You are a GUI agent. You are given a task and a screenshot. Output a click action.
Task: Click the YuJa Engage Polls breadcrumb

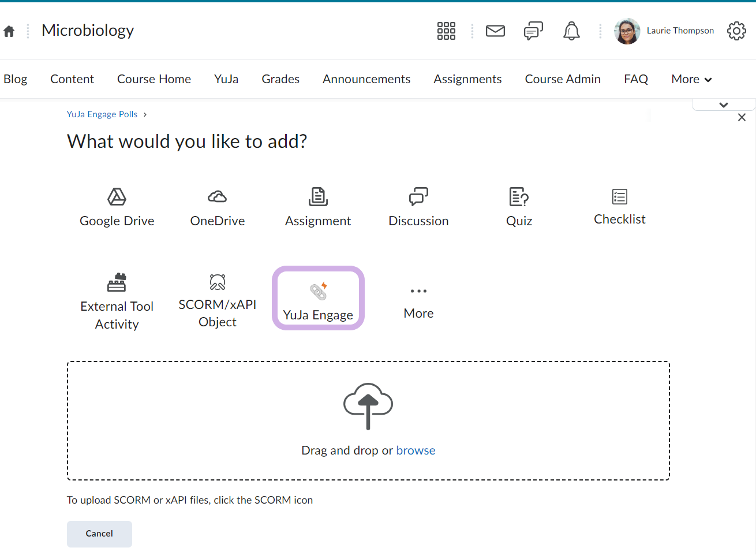[102, 114]
